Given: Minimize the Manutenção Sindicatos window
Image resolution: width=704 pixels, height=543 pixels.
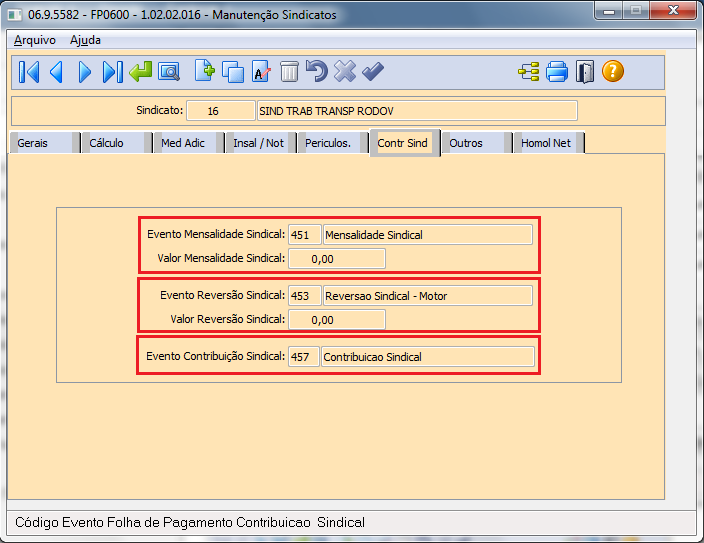Looking at the screenshot, I should 609,11.
